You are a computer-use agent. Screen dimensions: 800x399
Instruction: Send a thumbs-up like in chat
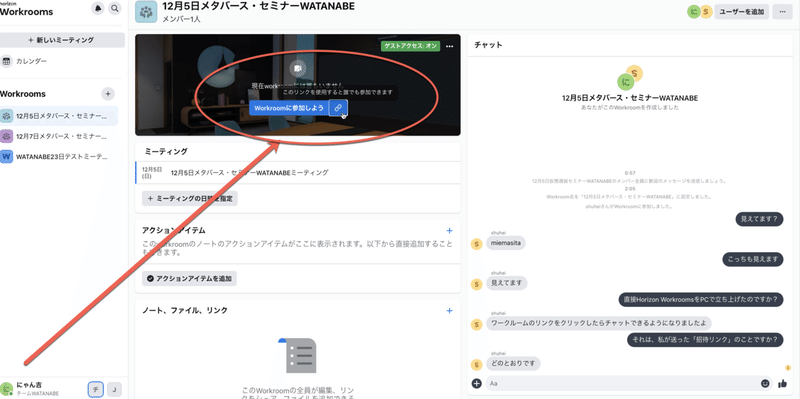(783, 383)
